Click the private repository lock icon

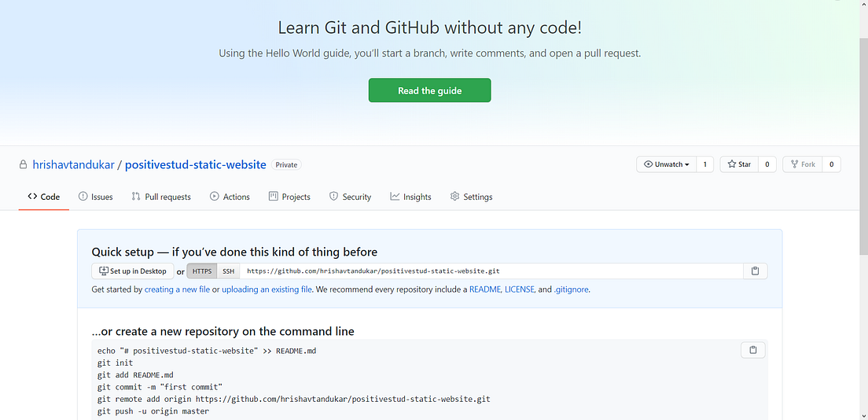pos(24,164)
